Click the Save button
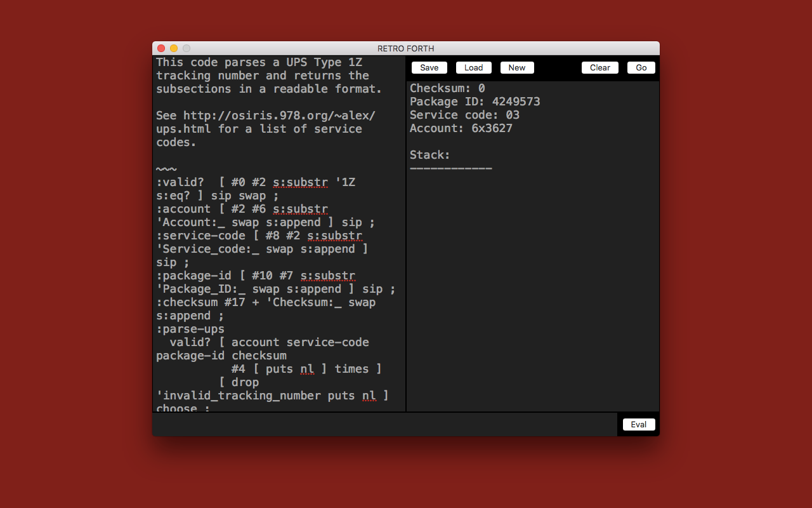The image size is (812, 508). click(x=429, y=68)
